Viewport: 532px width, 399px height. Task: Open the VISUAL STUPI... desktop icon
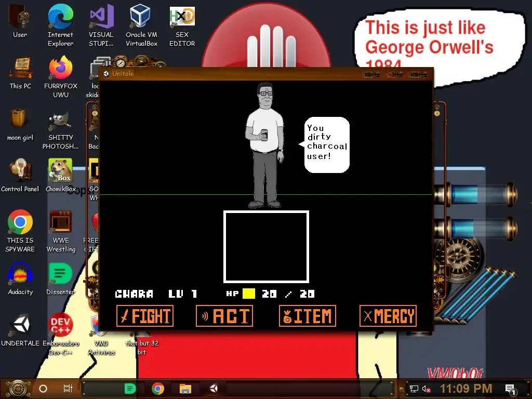101,25
